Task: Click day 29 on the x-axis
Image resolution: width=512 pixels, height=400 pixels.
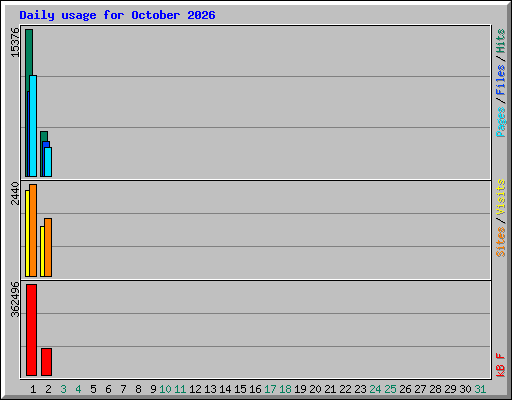Action: pyautogui.click(x=450, y=389)
